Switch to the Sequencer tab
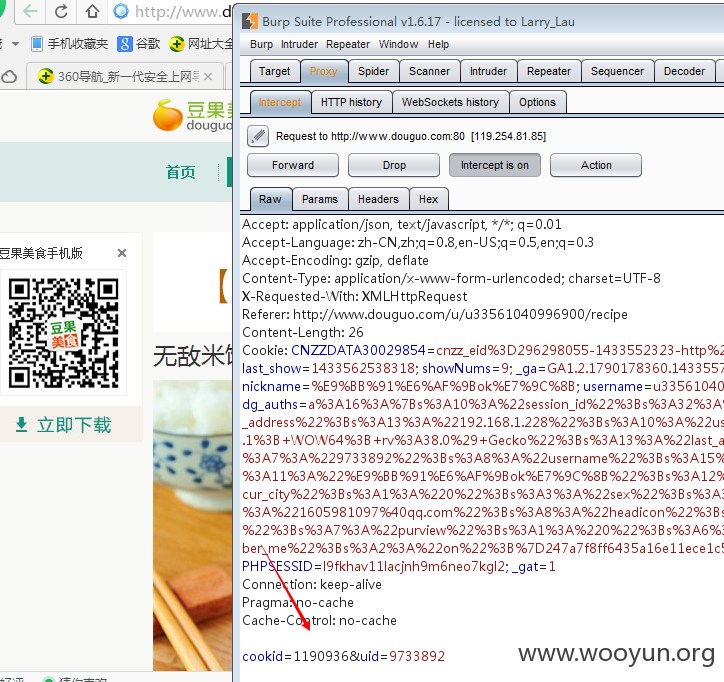This screenshot has height=682, width=724. [x=617, y=71]
